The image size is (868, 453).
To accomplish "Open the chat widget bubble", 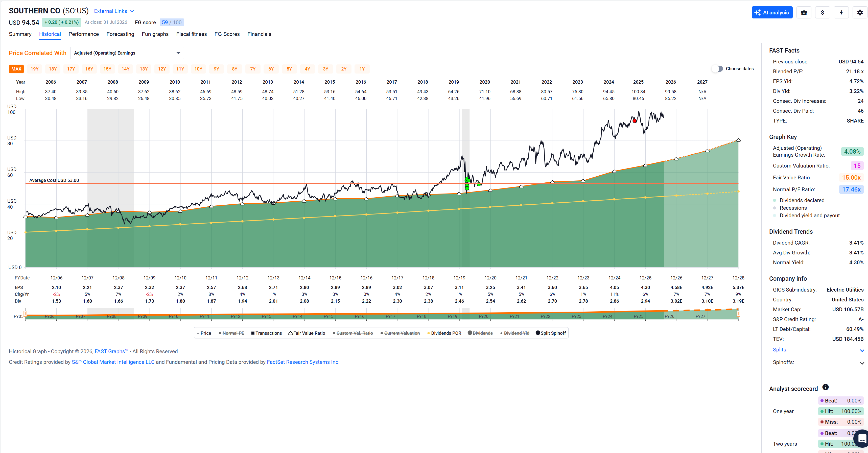I will coord(861,438).
